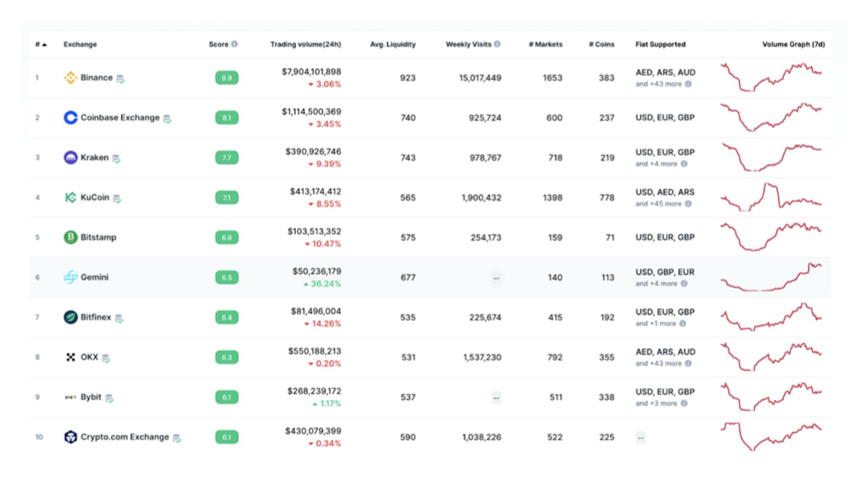868x492 pixels.
Task: Click info icon after Bybit's +3 more
Action: 684,404
